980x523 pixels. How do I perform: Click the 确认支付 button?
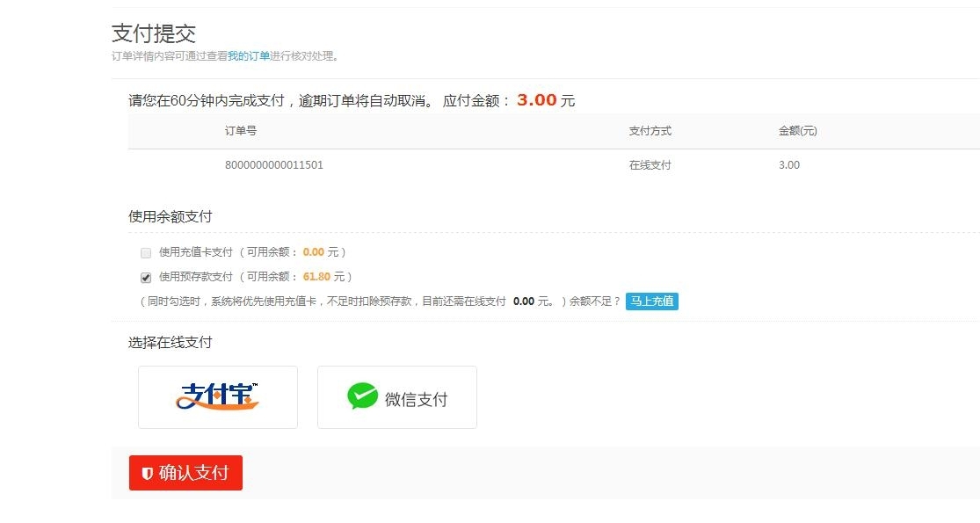tap(185, 473)
